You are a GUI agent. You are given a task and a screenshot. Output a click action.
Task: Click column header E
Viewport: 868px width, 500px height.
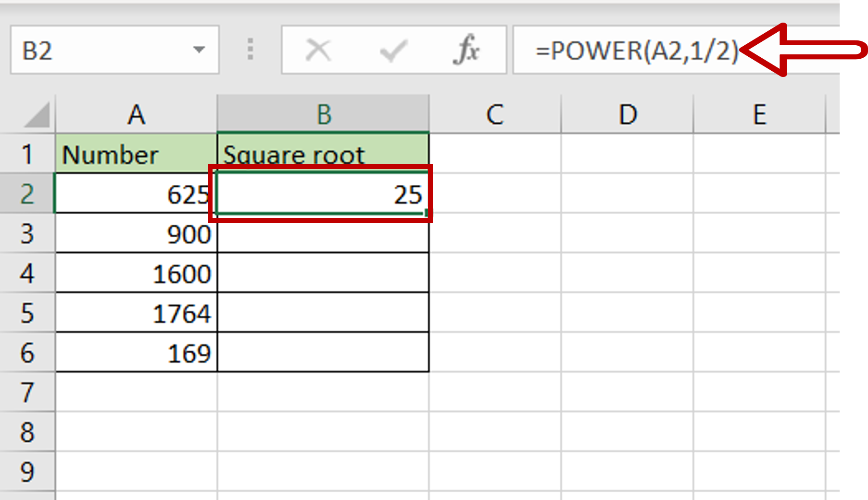tap(759, 114)
